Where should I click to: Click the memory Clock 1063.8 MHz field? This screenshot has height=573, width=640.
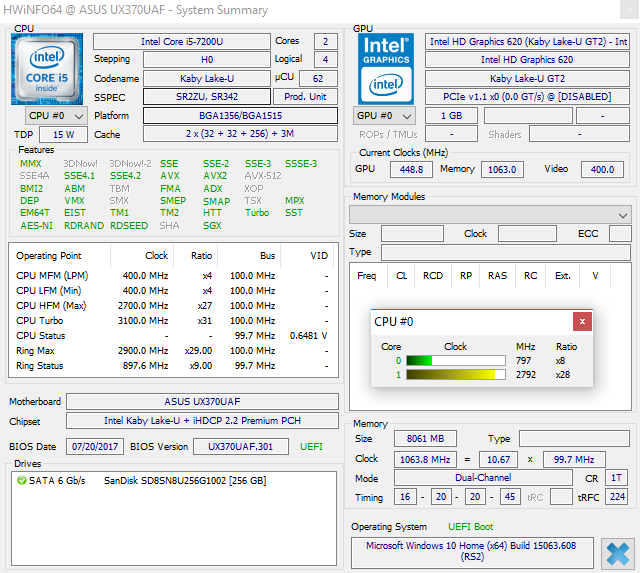(x=425, y=460)
